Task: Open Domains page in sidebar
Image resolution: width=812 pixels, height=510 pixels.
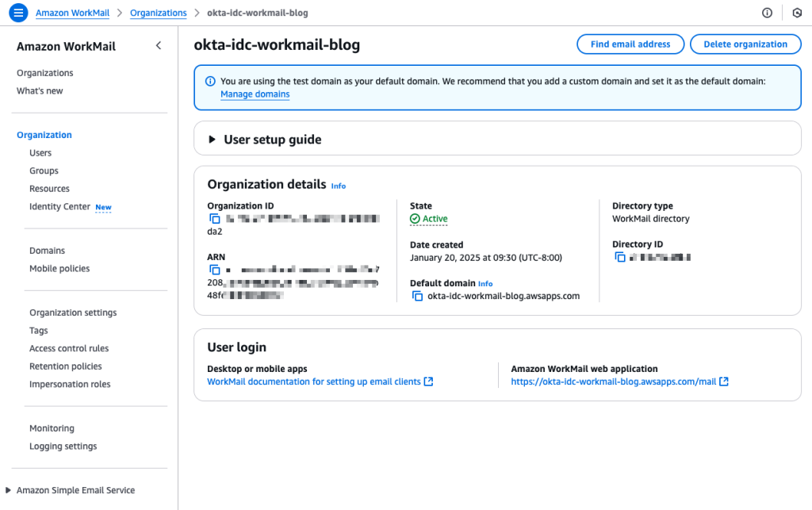Action: (47, 251)
